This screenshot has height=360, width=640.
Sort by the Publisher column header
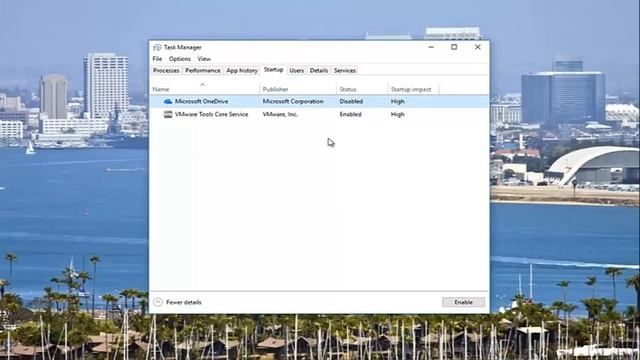[x=298, y=89]
